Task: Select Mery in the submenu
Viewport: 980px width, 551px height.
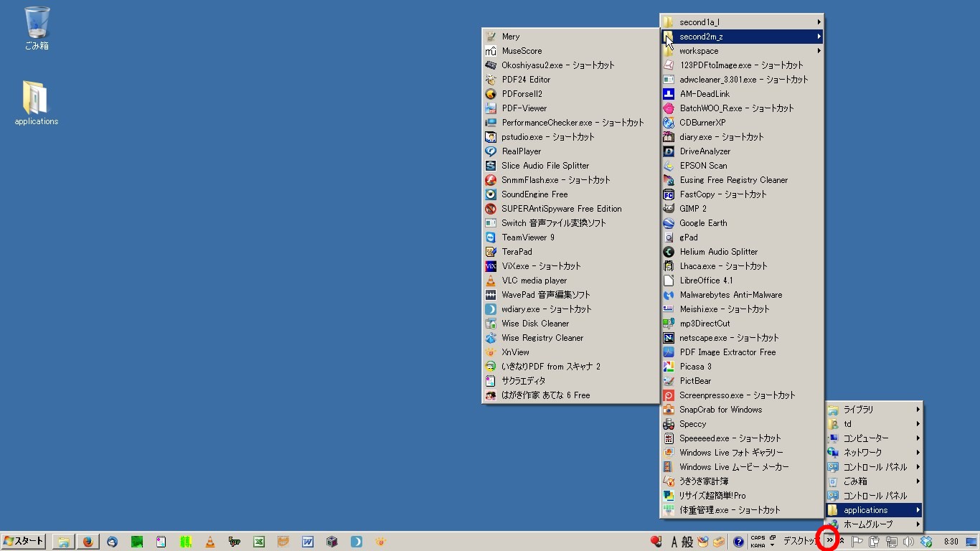Action: (x=570, y=37)
